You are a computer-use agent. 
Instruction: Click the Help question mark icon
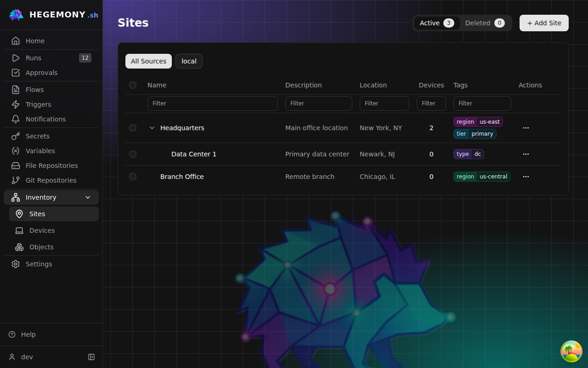pyautogui.click(x=12, y=334)
